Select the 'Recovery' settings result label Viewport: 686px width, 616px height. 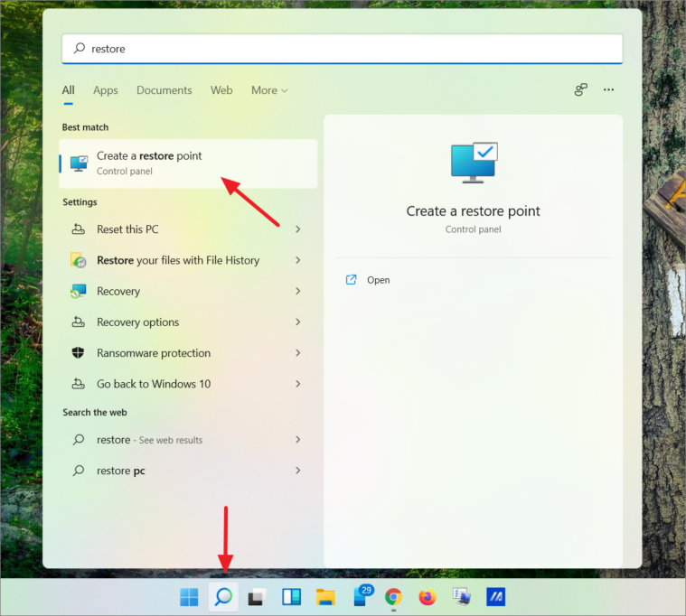(x=118, y=291)
